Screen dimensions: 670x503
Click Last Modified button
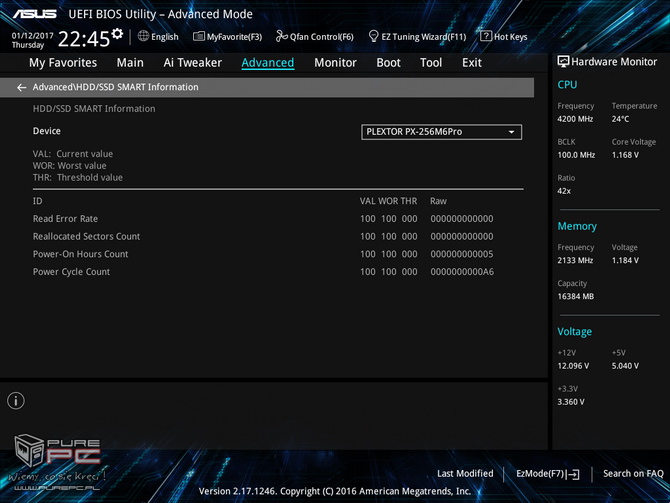(465, 474)
